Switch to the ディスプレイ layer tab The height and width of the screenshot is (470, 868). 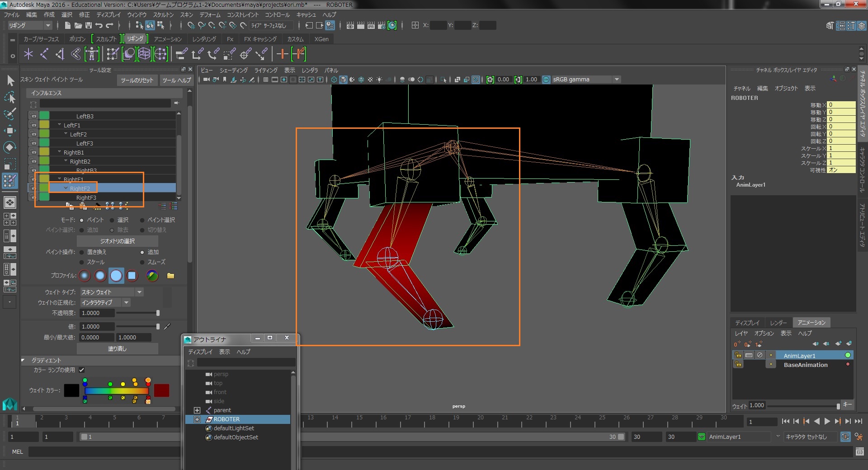point(747,323)
